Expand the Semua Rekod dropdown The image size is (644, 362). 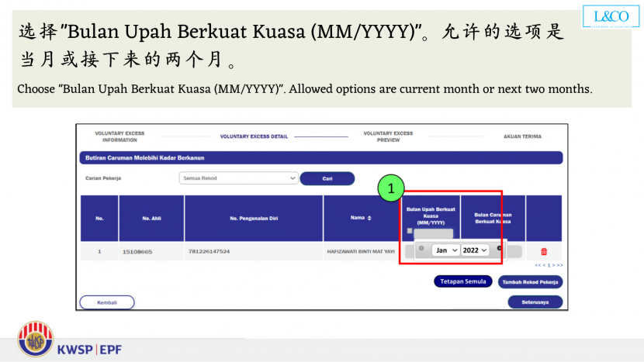pos(238,178)
